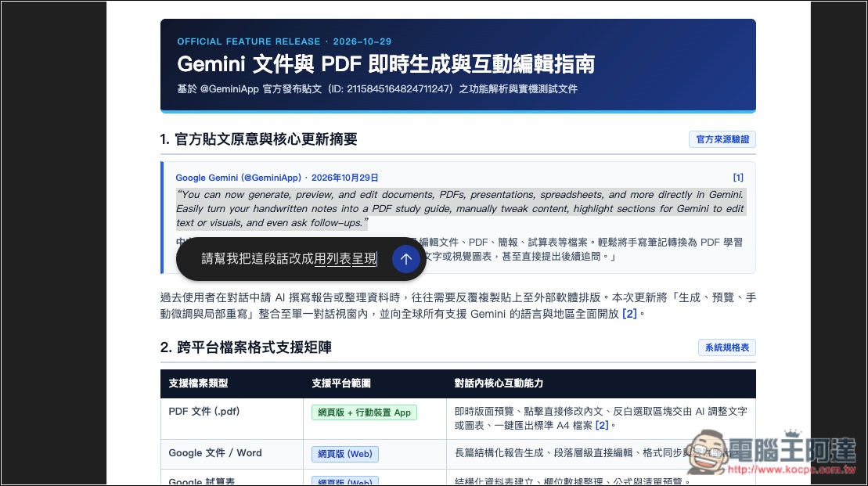Click the 網頁版 + 行動裝置 App tag
The image size is (868, 486).
coord(364,412)
